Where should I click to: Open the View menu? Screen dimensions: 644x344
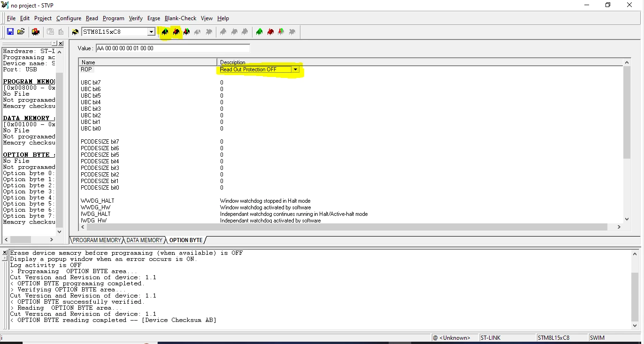[207, 18]
